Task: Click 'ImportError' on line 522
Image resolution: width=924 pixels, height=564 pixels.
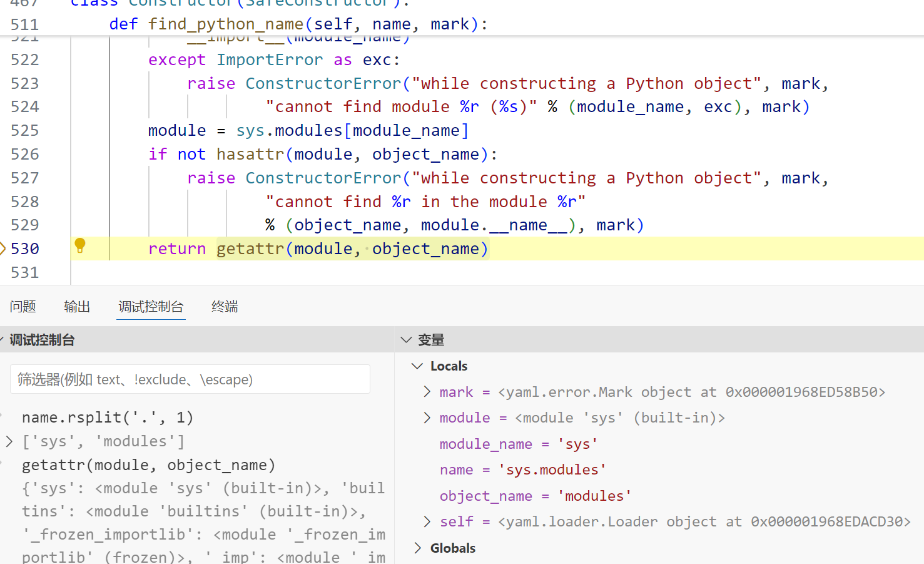Action: pyautogui.click(x=270, y=59)
